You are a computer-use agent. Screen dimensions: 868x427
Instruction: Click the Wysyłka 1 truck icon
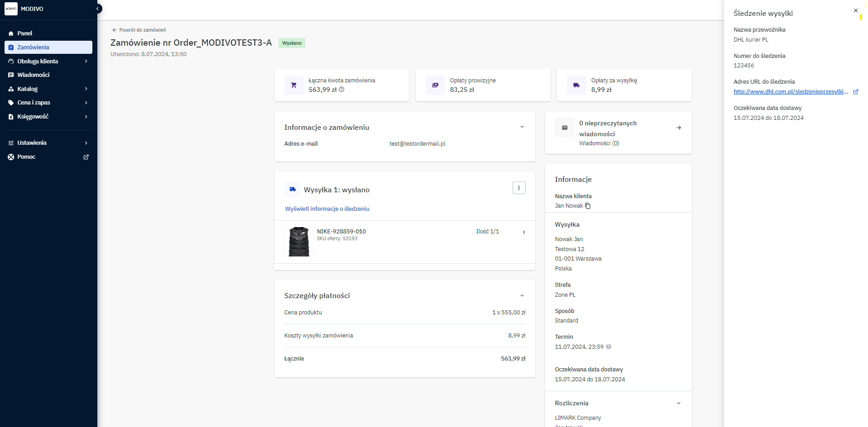click(293, 190)
